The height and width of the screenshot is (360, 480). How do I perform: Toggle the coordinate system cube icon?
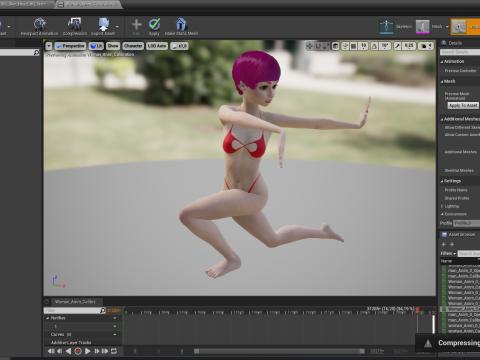click(336, 46)
